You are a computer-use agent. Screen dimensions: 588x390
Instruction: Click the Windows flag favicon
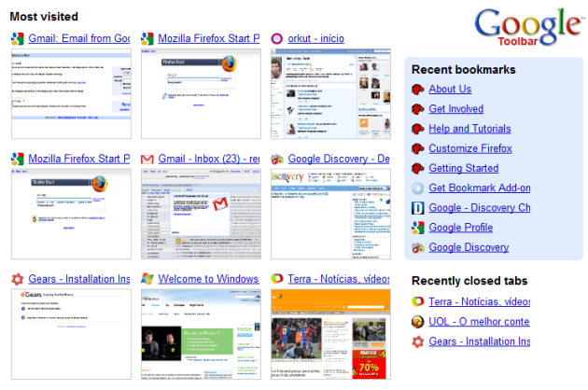pyautogui.click(x=147, y=279)
